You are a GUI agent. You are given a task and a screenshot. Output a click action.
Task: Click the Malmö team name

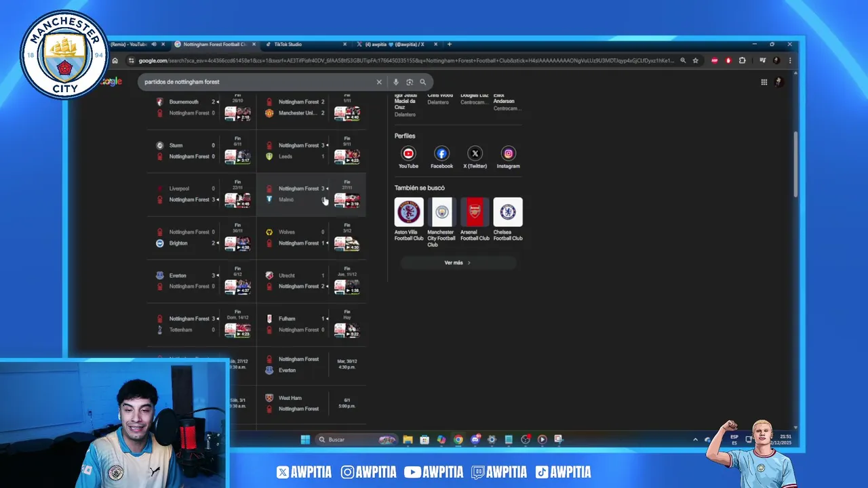click(286, 200)
